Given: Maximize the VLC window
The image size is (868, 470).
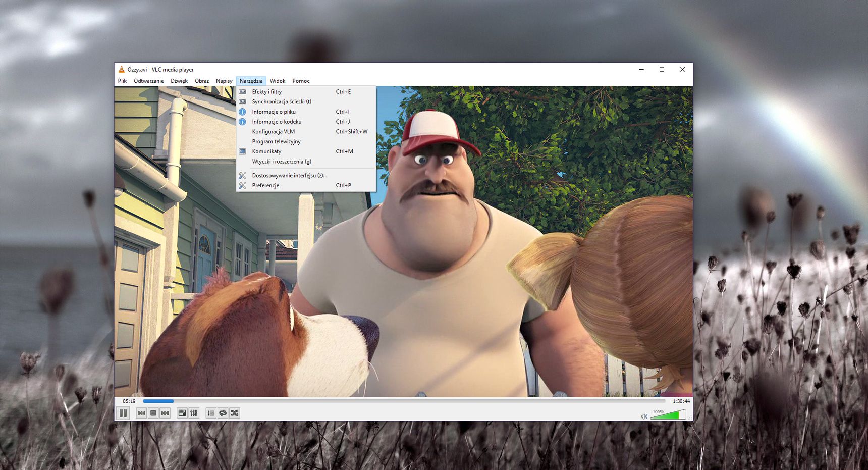Looking at the screenshot, I should [x=662, y=69].
